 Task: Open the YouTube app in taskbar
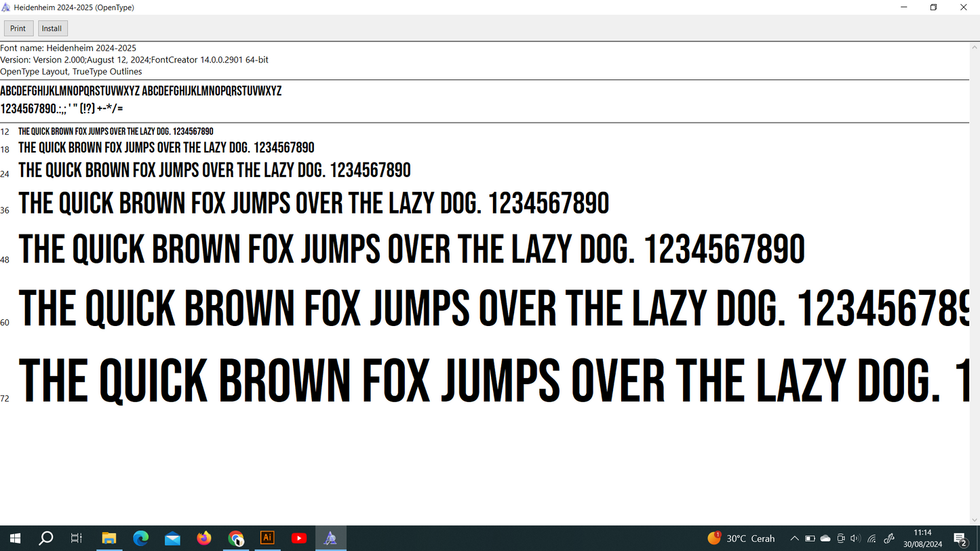(x=298, y=538)
